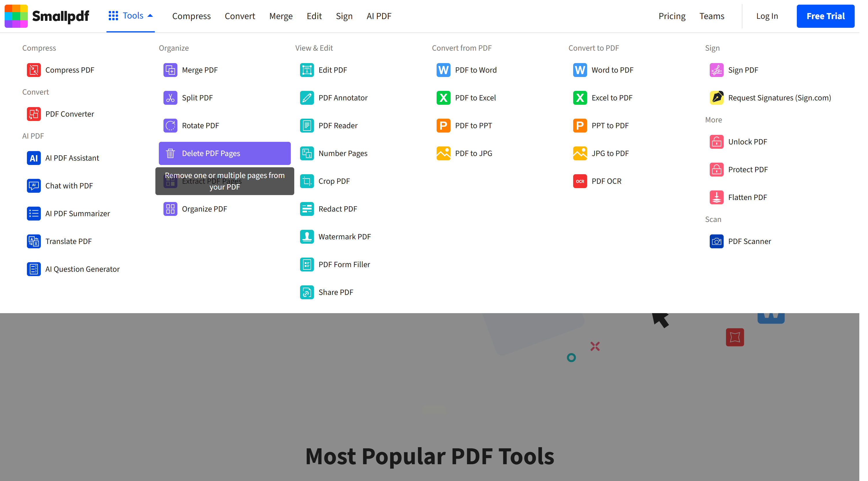Image resolution: width=868 pixels, height=481 pixels.
Task: Click the Translate PDF icon
Action: click(34, 241)
